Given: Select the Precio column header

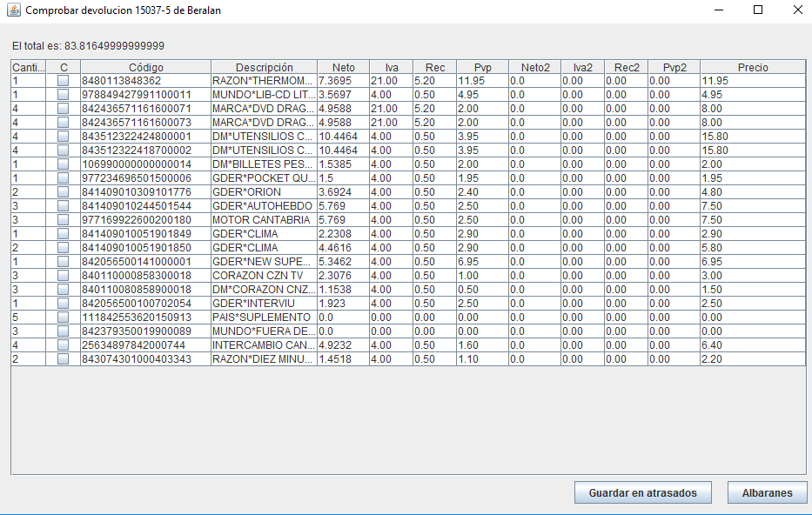Looking at the screenshot, I should [x=753, y=67].
